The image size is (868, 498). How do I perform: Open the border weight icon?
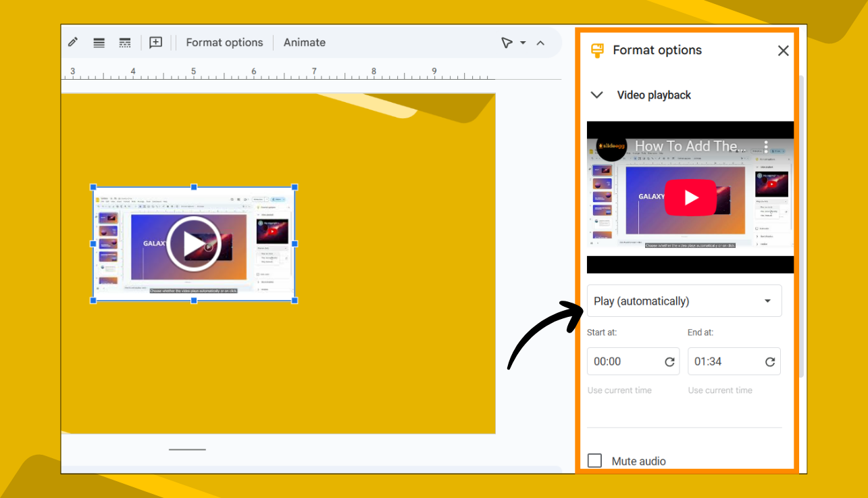coord(99,43)
